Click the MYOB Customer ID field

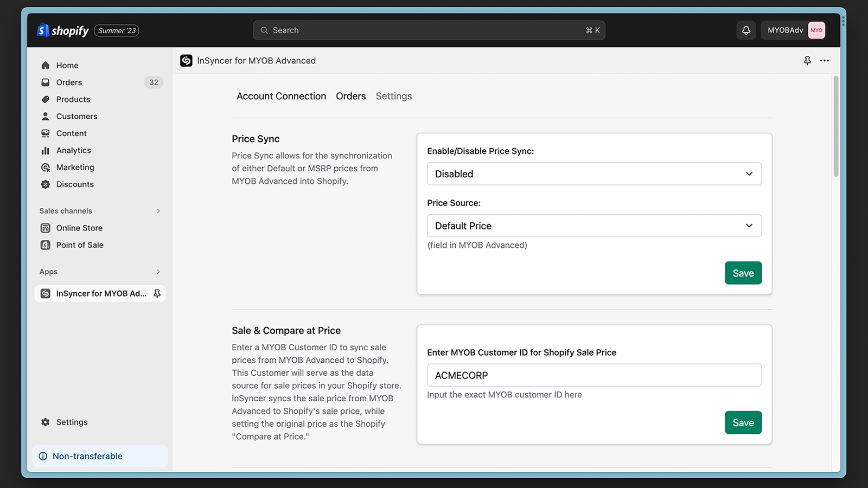(x=594, y=375)
